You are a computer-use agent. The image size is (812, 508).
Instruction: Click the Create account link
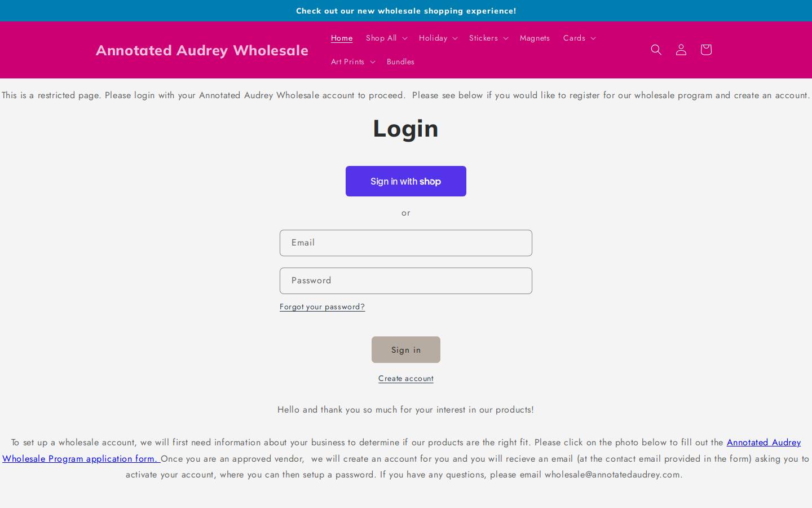(x=406, y=378)
